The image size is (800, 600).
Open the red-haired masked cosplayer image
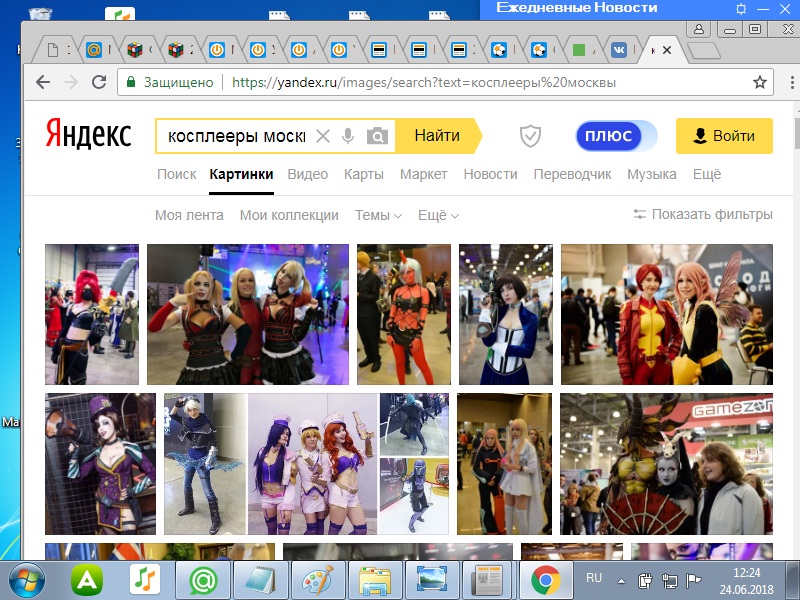(x=92, y=314)
